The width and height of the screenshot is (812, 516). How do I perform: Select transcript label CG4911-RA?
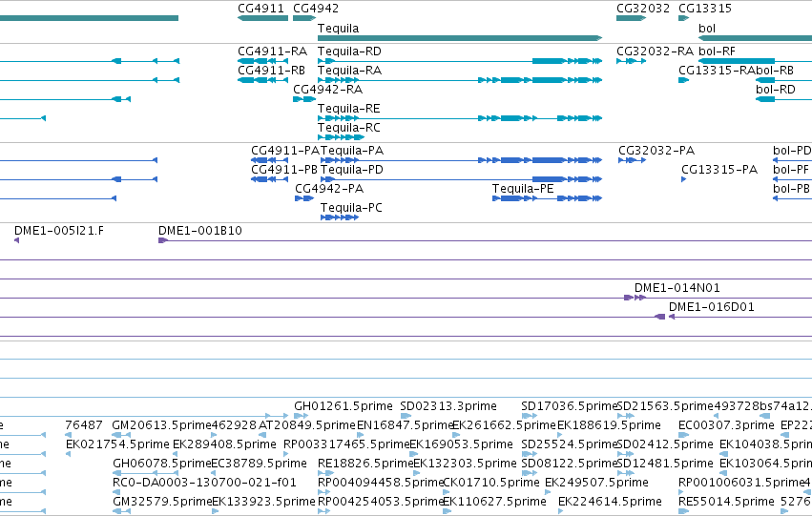pos(272,52)
